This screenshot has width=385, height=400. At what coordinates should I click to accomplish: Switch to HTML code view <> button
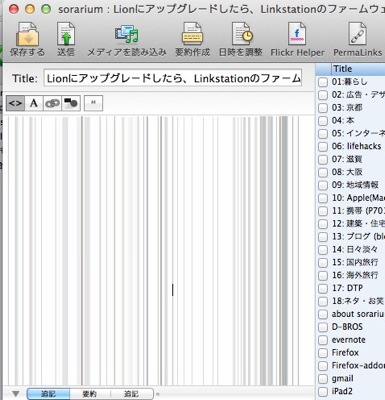coord(15,103)
